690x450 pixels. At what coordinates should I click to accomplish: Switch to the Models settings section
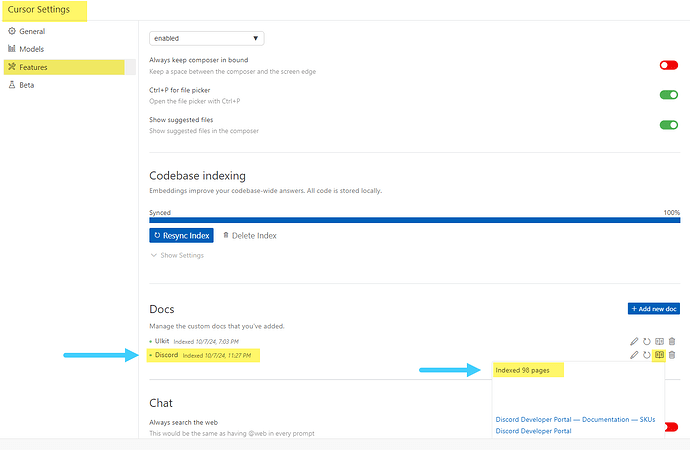(32, 48)
